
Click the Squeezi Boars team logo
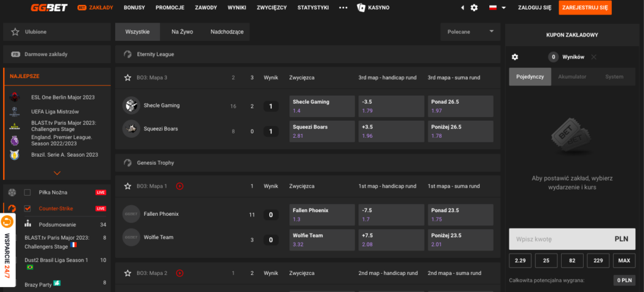click(x=131, y=128)
